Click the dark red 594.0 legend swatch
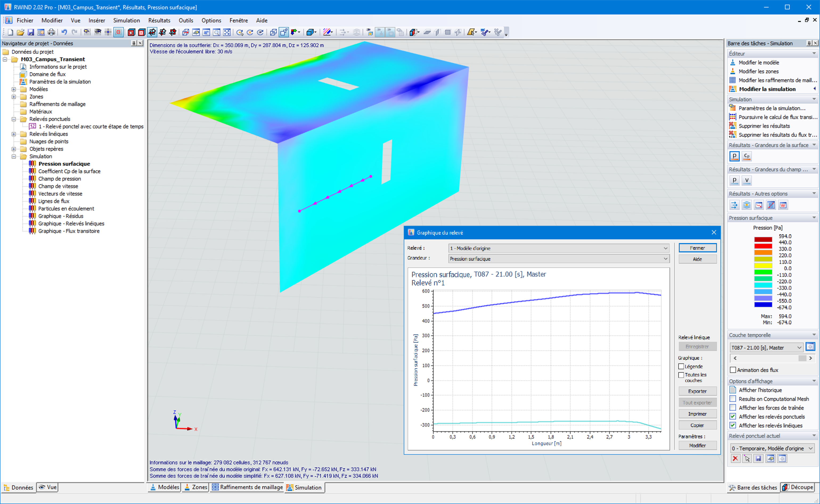The image size is (820, 504). point(763,239)
